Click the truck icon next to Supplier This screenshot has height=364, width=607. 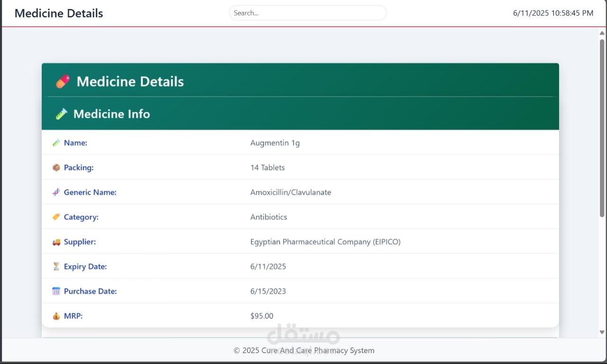click(x=56, y=242)
